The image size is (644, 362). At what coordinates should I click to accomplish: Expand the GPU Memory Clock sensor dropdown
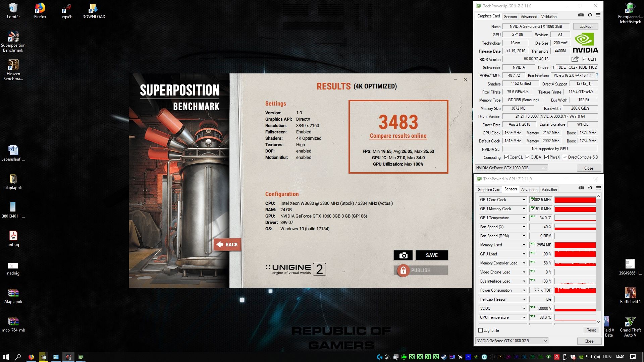point(524,209)
